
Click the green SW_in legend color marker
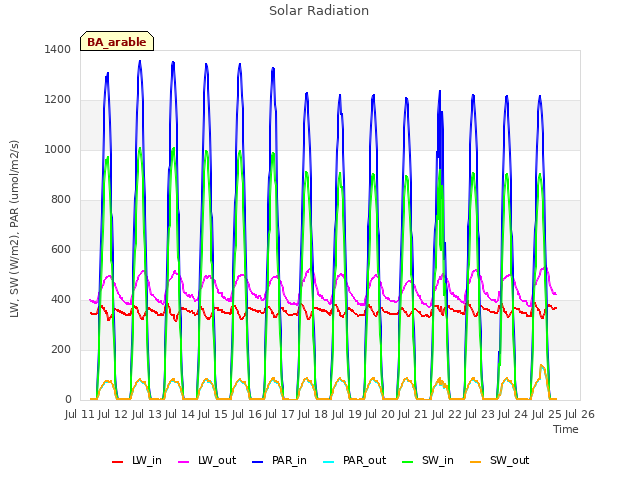(x=408, y=462)
